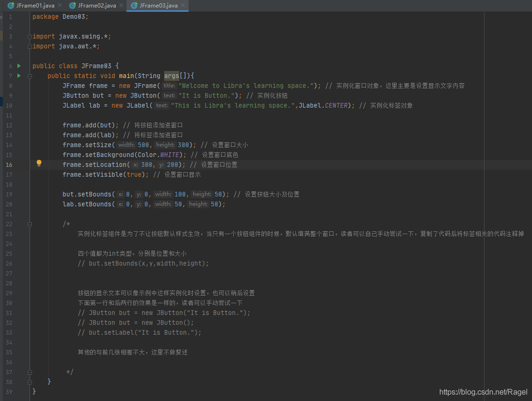This screenshot has width=532, height=401.
Task: Click run icon beside the main method
Action: 18,76
